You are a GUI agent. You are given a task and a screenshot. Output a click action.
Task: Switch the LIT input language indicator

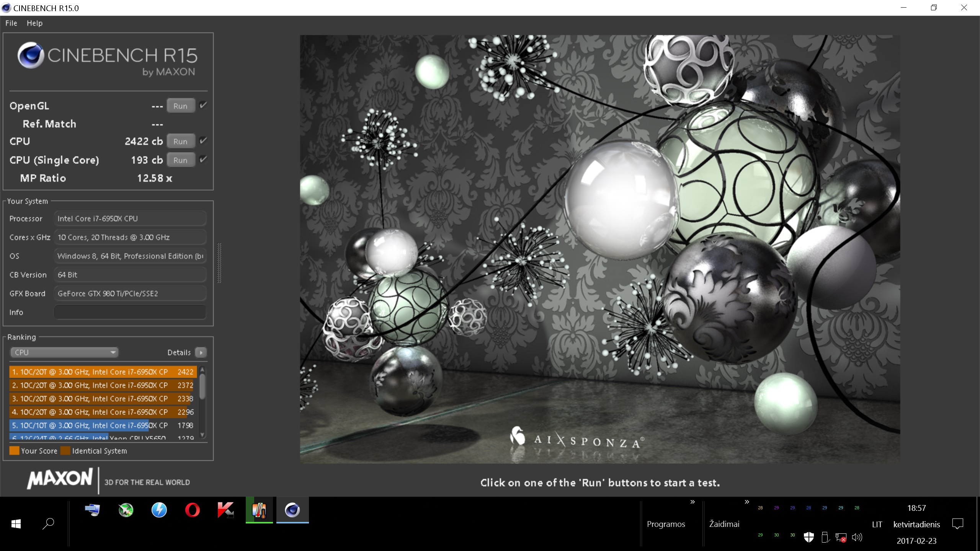click(x=877, y=524)
